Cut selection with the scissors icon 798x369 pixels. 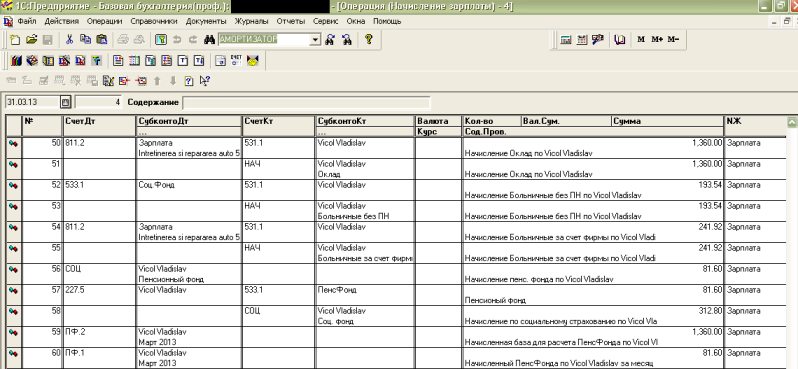point(70,39)
